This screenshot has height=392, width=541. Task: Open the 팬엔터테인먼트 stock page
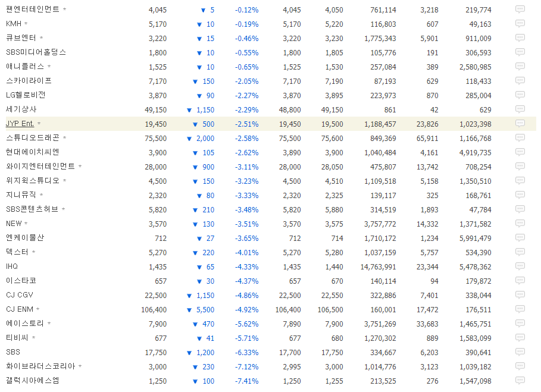[33, 10]
